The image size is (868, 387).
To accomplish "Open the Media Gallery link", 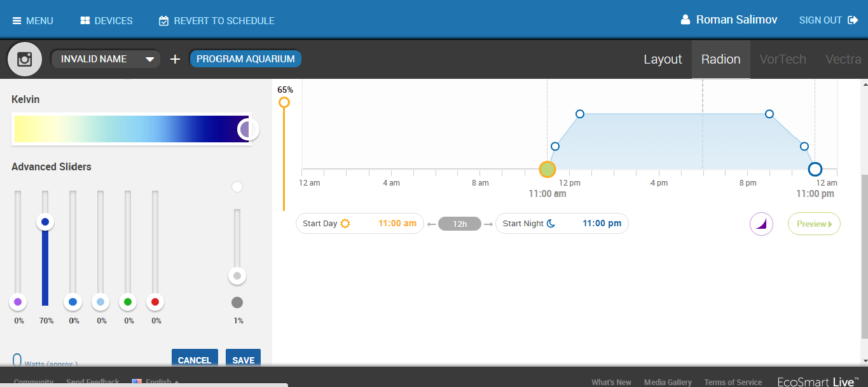I will tap(668, 383).
